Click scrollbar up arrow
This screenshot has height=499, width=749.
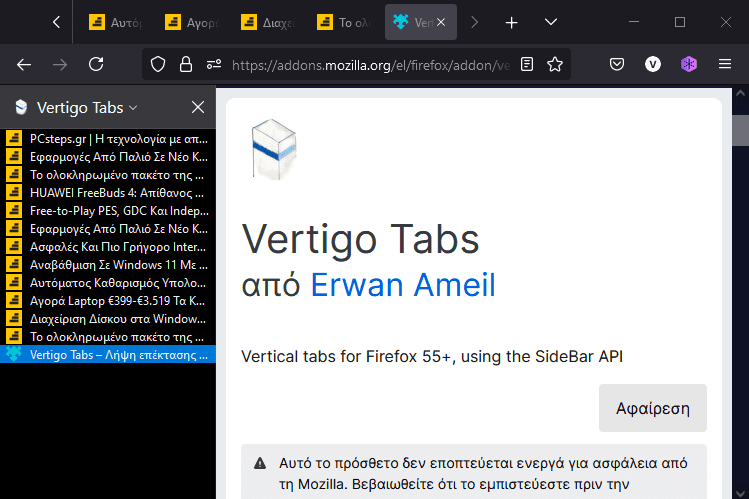[x=740, y=93]
